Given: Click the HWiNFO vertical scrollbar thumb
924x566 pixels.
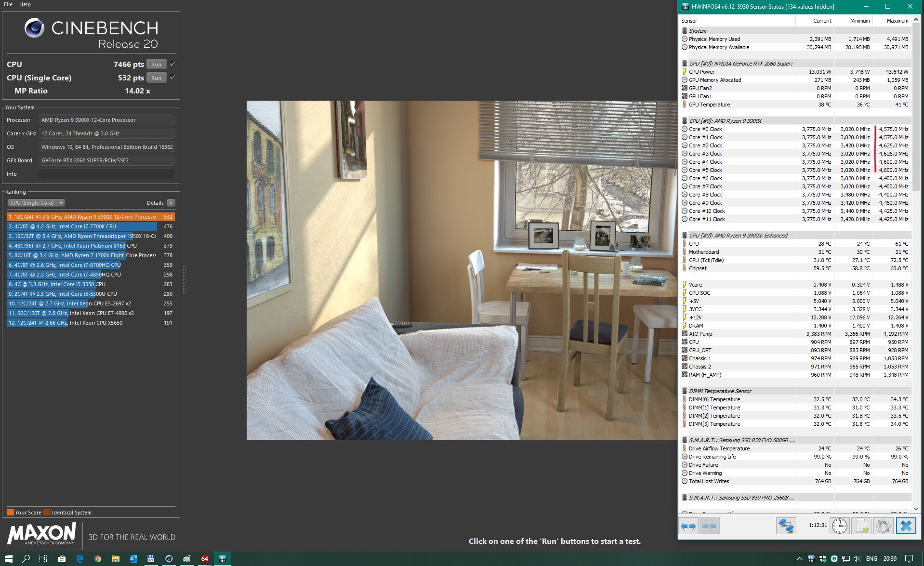Looking at the screenshot, I should click(916, 107).
